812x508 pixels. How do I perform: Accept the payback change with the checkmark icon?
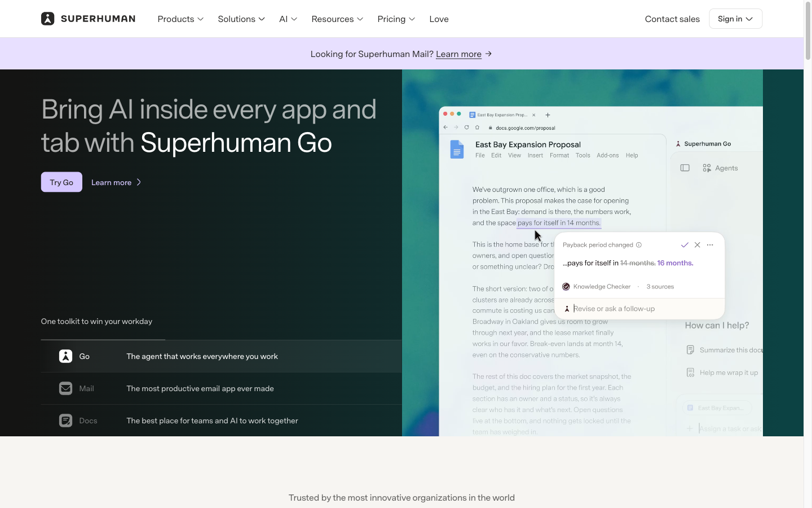685,245
